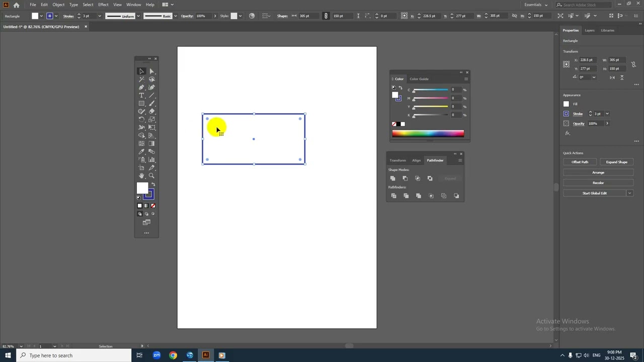Open the Uniform width profile dropdown
This screenshot has width=644, height=362.
[x=138, y=16]
